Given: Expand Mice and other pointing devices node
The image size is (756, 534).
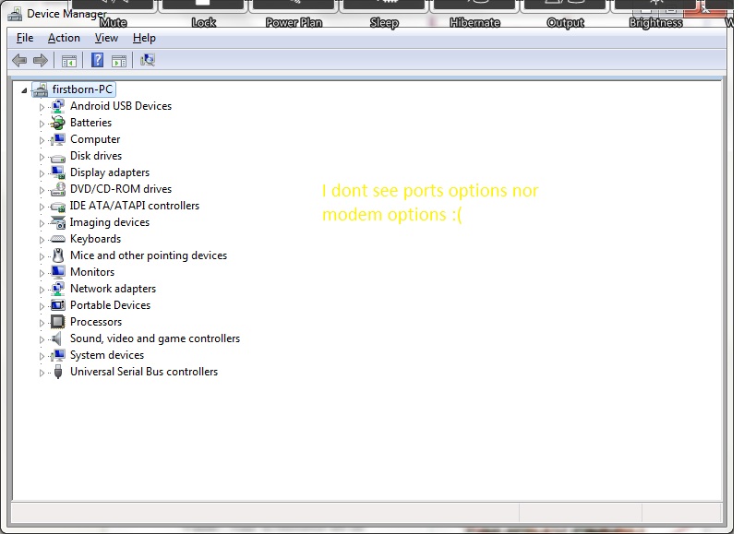Looking at the screenshot, I should 42,256.
